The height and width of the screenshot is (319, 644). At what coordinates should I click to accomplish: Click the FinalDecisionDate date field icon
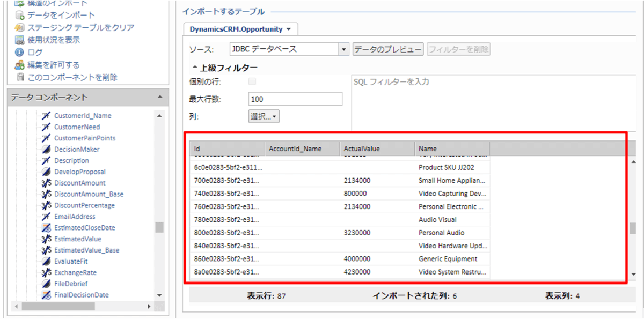pyautogui.click(x=46, y=295)
